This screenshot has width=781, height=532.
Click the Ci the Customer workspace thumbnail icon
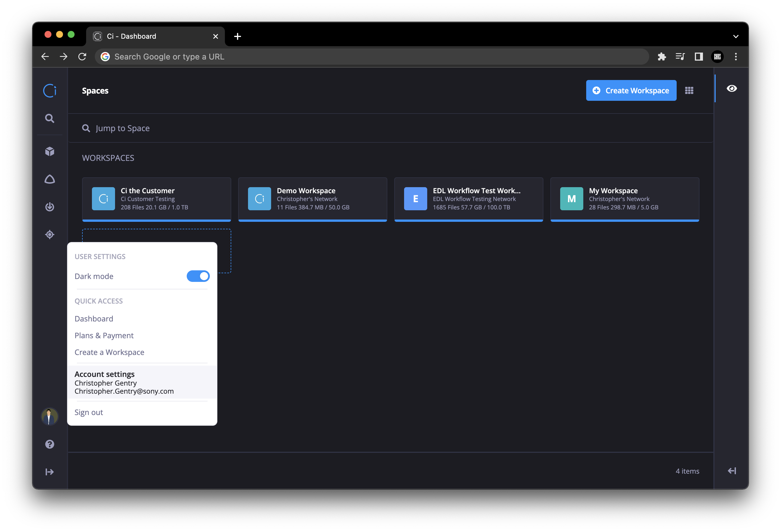[x=103, y=199]
